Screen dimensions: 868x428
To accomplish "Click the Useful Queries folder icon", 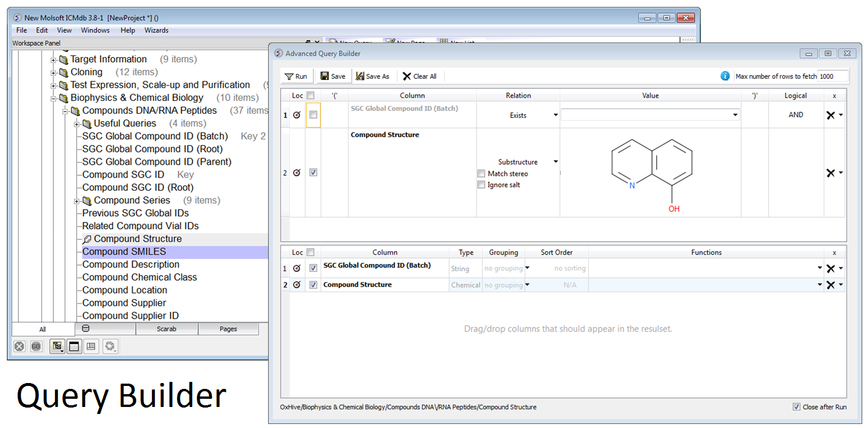I will [x=86, y=123].
